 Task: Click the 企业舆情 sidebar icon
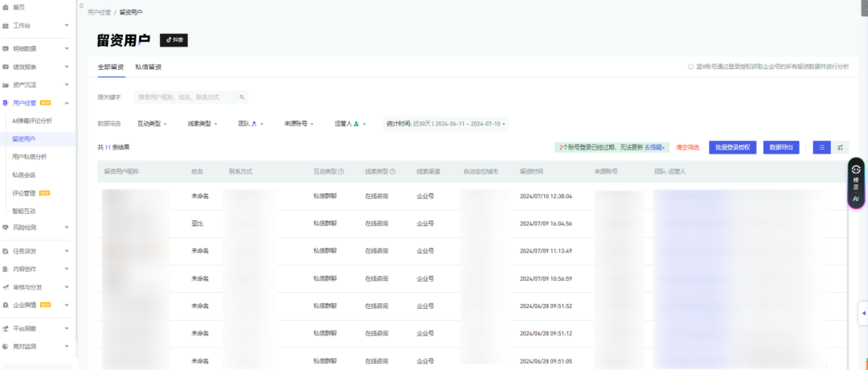[x=6, y=305]
